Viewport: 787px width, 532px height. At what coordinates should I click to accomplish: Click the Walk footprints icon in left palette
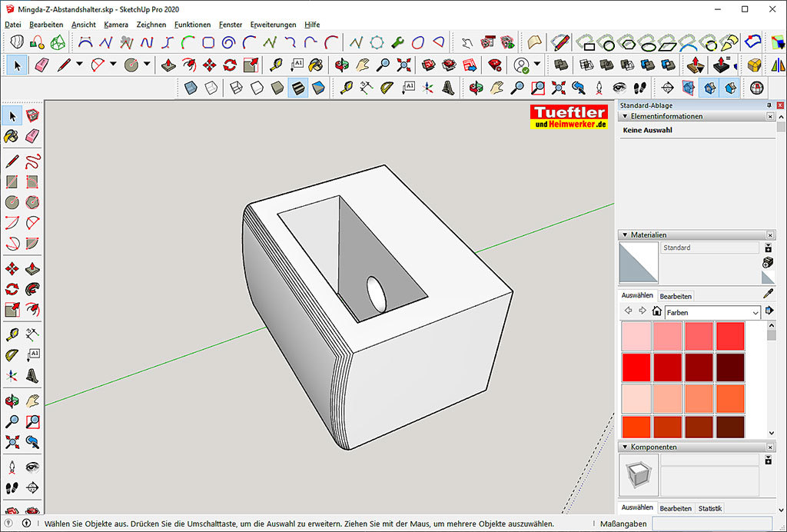point(12,487)
